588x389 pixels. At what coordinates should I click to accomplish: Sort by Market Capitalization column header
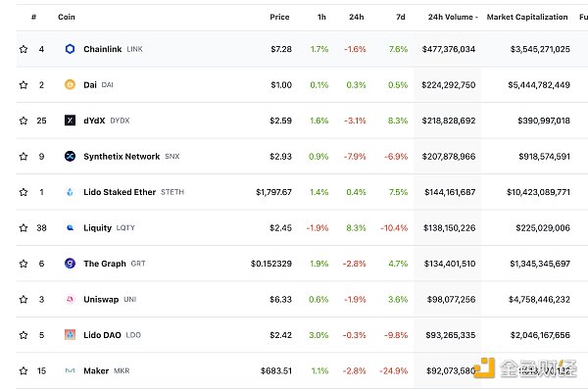pos(527,17)
